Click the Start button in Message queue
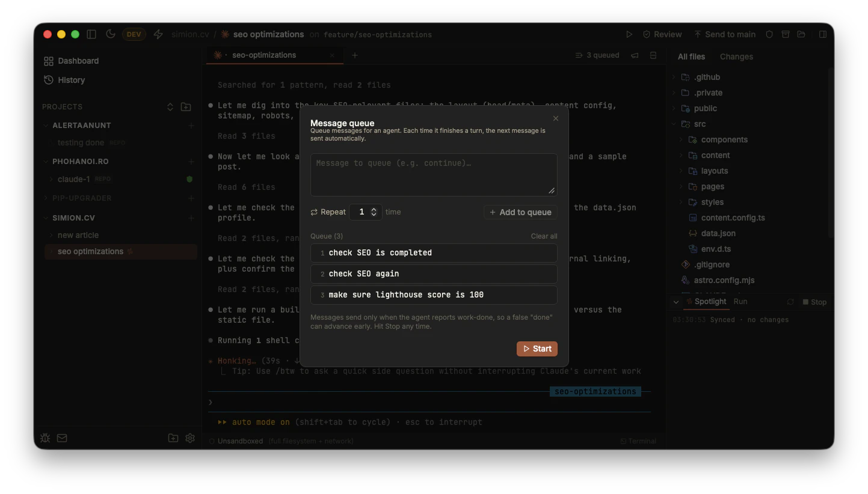 [537, 349]
